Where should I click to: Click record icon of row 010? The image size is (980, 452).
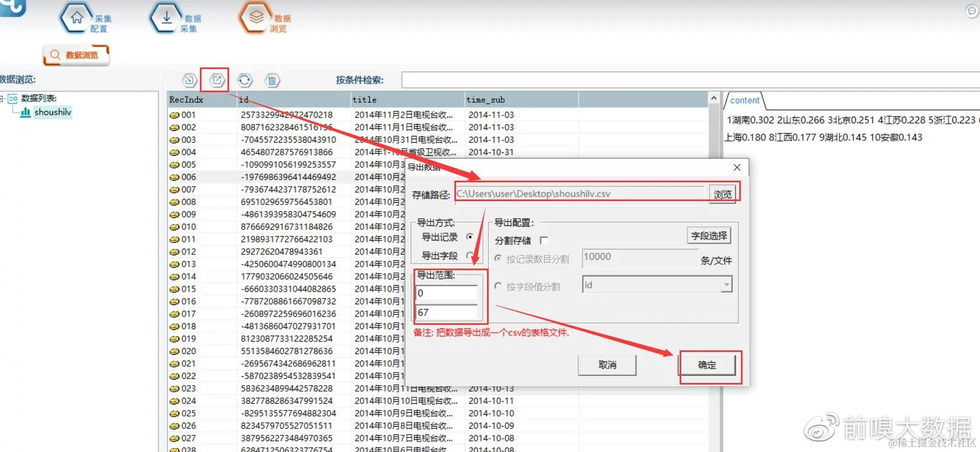tap(174, 227)
